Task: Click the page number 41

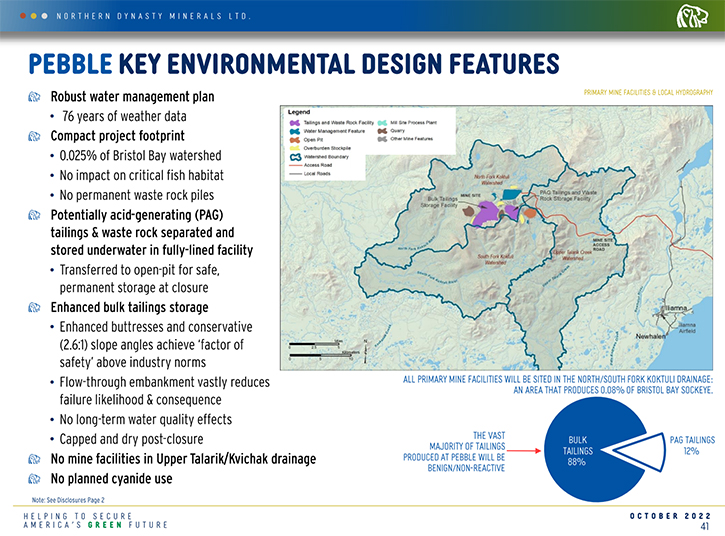Action: (x=705, y=526)
